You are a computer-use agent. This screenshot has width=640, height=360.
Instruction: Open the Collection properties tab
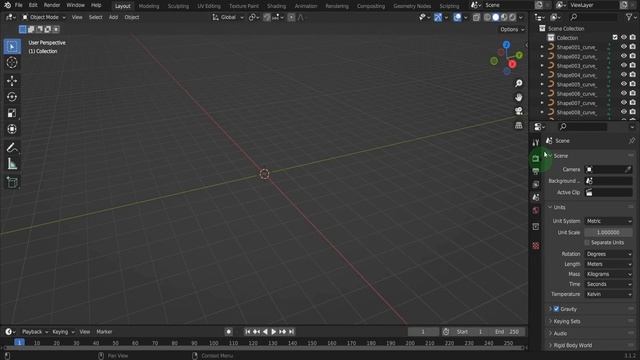point(536,227)
